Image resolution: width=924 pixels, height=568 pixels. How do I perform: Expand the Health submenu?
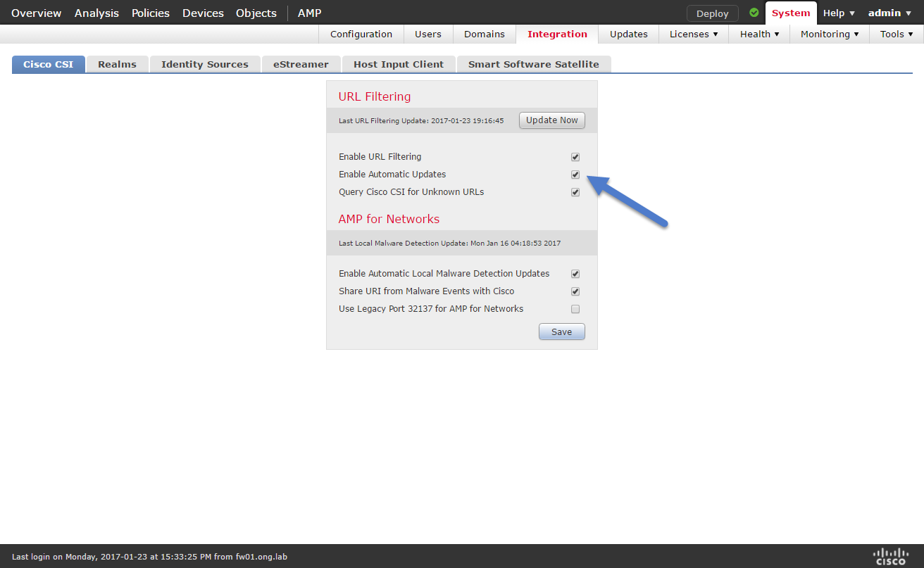click(x=759, y=34)
